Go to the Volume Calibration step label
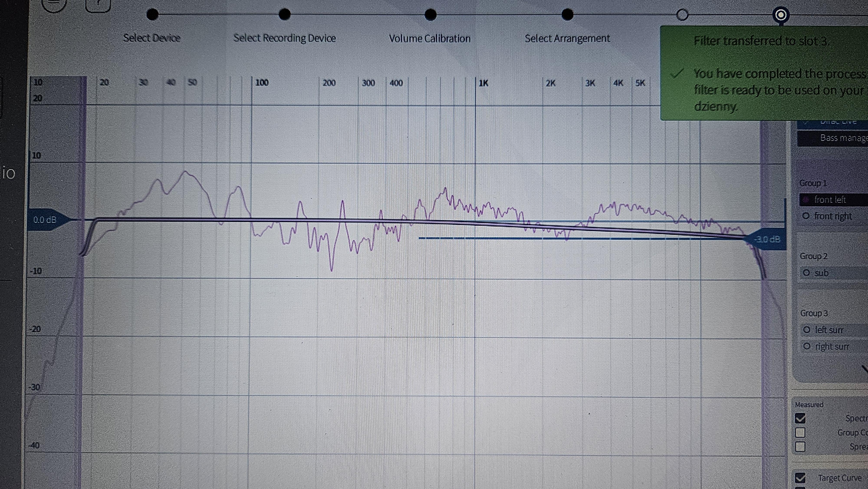868x489 pixels. [430, 38]
